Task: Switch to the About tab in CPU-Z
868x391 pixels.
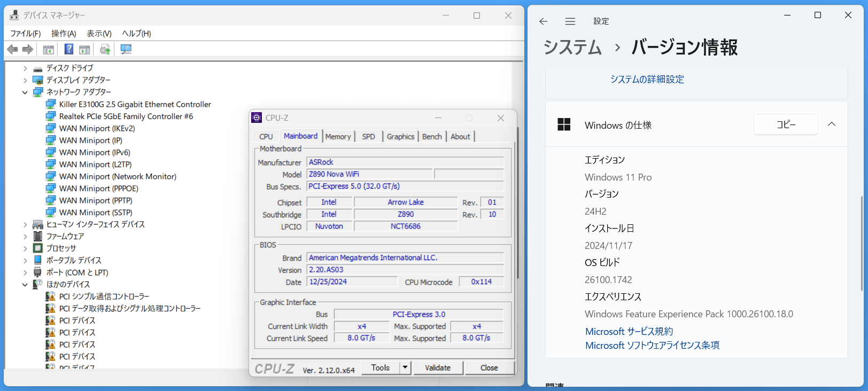Action: coord(460,137)
